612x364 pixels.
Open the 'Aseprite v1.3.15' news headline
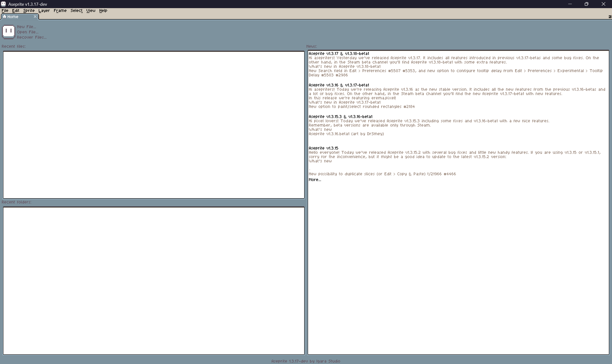[x=323, y=148]
